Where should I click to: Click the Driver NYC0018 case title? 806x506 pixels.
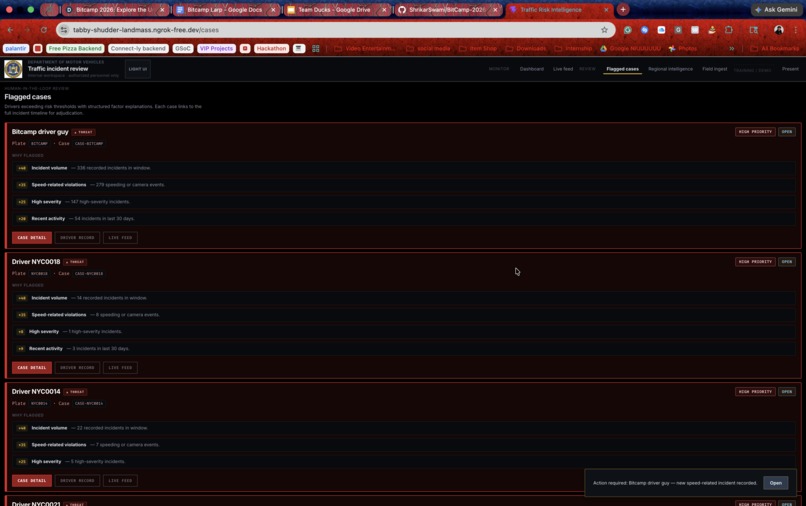pyautogui.click(x=36, y=262)
